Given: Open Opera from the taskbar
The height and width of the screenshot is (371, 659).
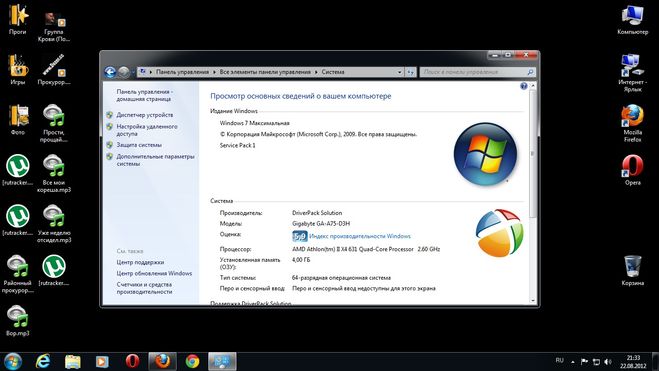Looking at the screenshot, I should pos(132,361).
